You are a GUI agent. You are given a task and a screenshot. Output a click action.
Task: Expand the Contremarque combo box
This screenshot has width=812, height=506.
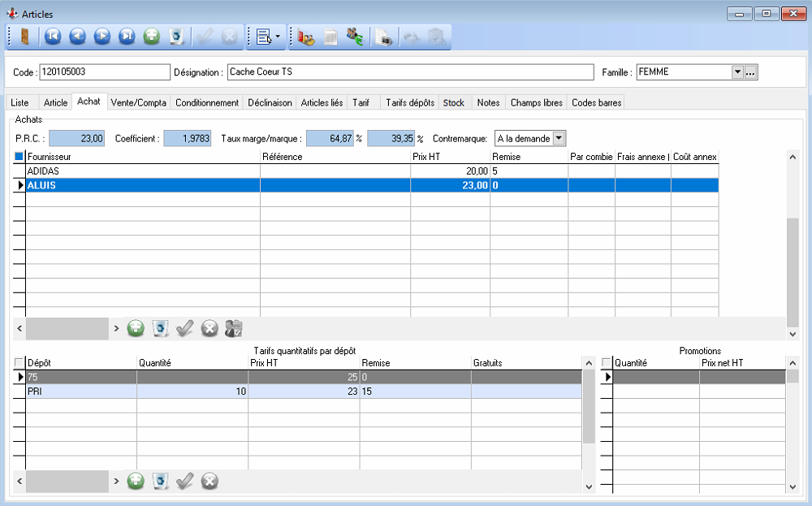point(559,139)
